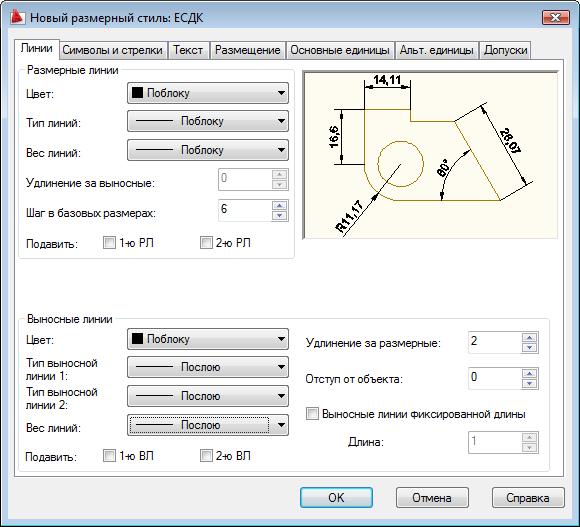This screenshot has width=580, height=527.
Task: Toggle suppress 2-ю ВЛ checkbox
Action: tap(206, 455)
